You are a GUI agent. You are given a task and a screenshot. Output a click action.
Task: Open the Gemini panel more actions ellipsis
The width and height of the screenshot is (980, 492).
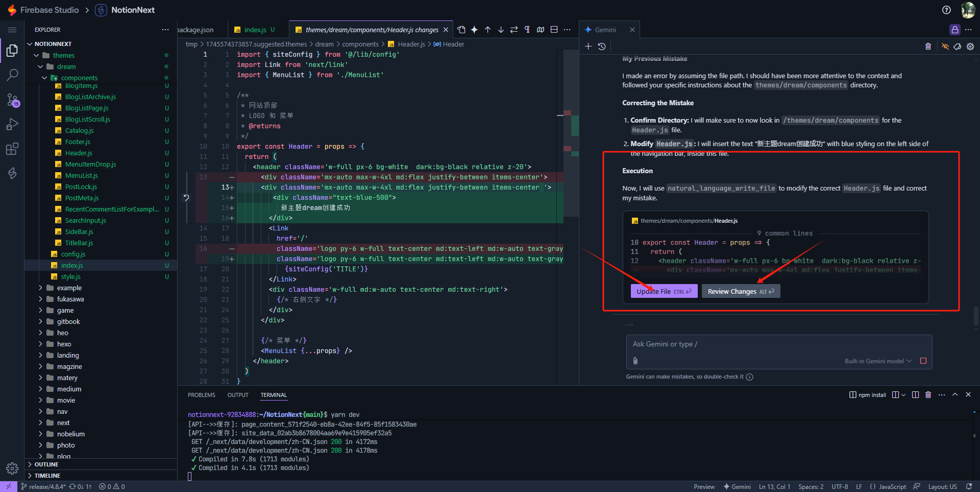pyautogui.click(x=968, y=30)
